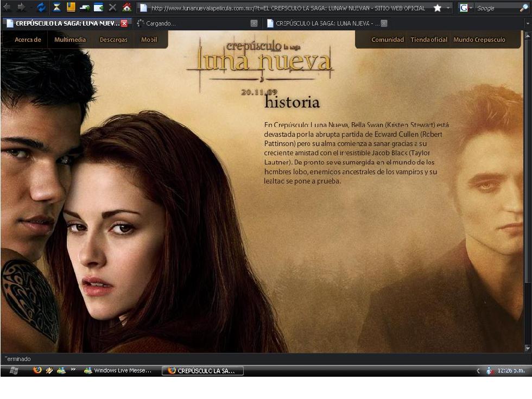Click the vertical page scrollbar
This screenshot has height=399, width=532.
coord(528,163)
